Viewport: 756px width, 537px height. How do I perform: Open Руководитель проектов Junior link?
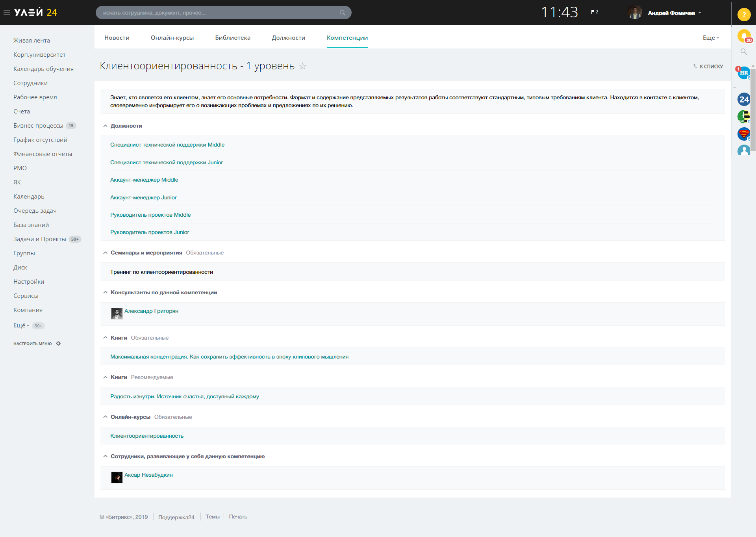(150, 232)
